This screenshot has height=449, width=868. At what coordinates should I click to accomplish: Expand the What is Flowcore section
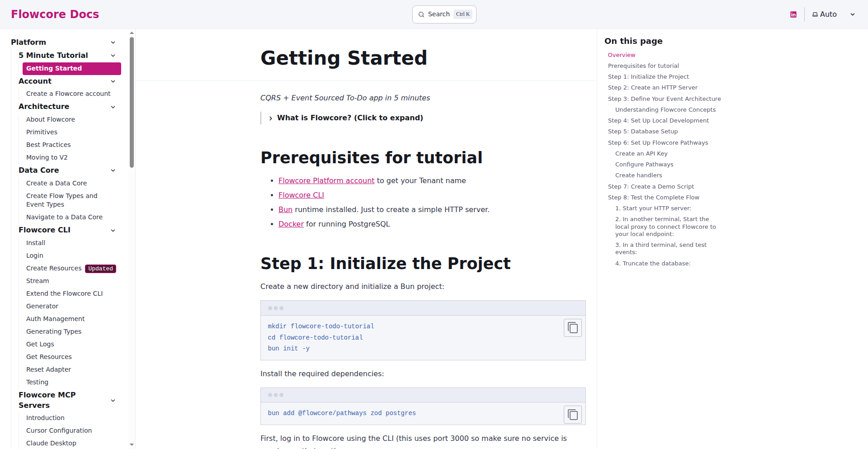click(349, 118)
